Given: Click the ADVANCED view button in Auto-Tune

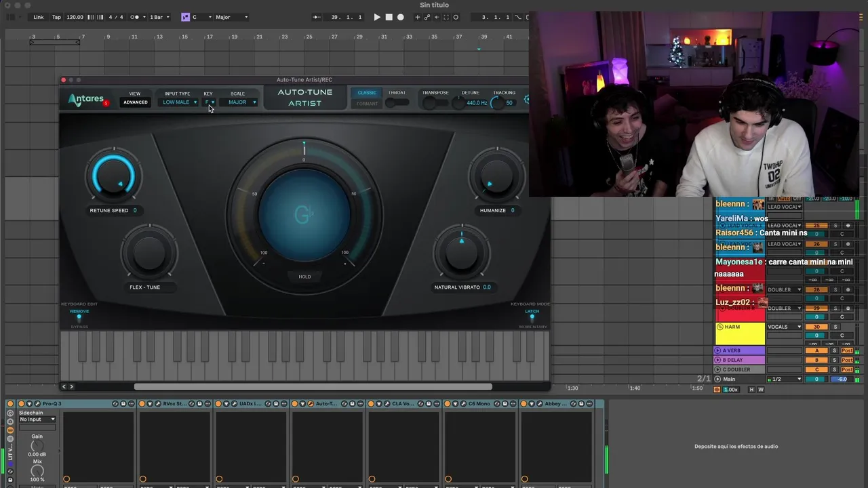Looking at the screenshot, I should tap(135, 102).
